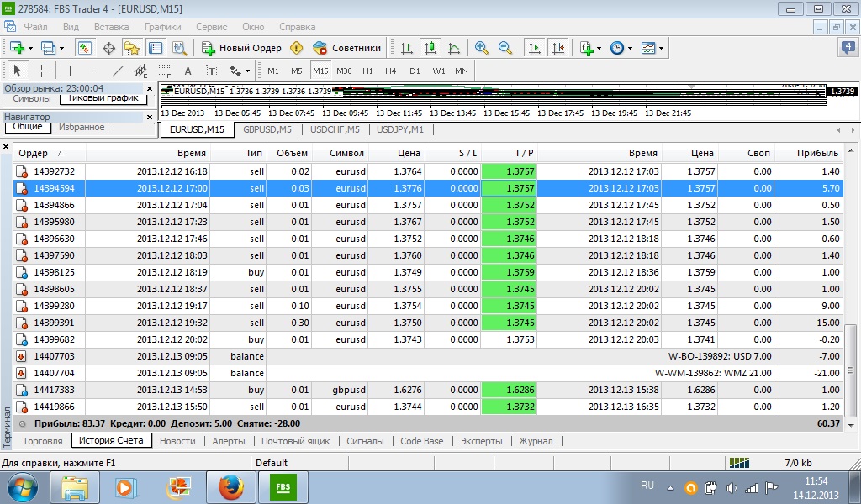This screenshot has height=504, width=861.
Task: Expand the periods dropdown arrow
Action: [x=630, y=48]
